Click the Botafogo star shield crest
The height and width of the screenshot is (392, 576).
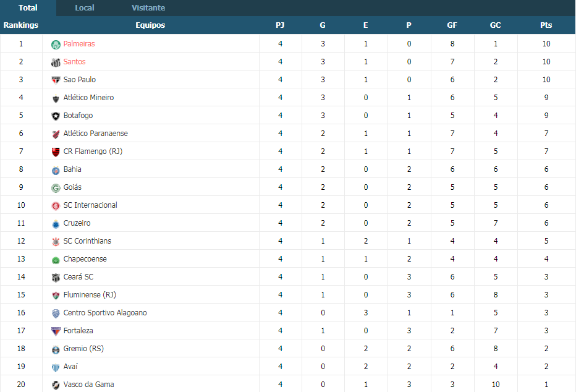(x=56, y=116)
